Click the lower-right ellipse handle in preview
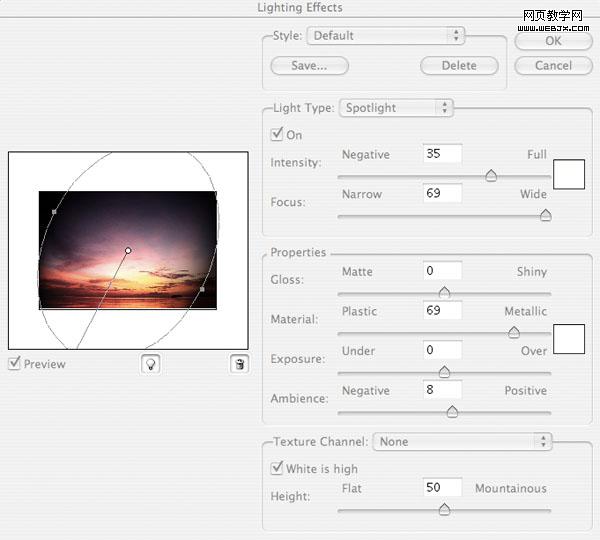Viewport: 600px width, 540px height. 202,289
